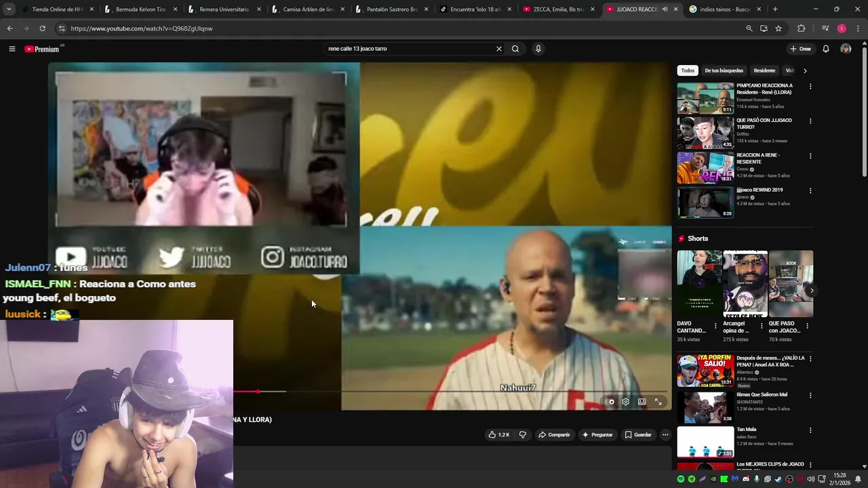Open options for Tan Mala video
The width and height of the screenshot is (868, 488).
tap(810, 430)
